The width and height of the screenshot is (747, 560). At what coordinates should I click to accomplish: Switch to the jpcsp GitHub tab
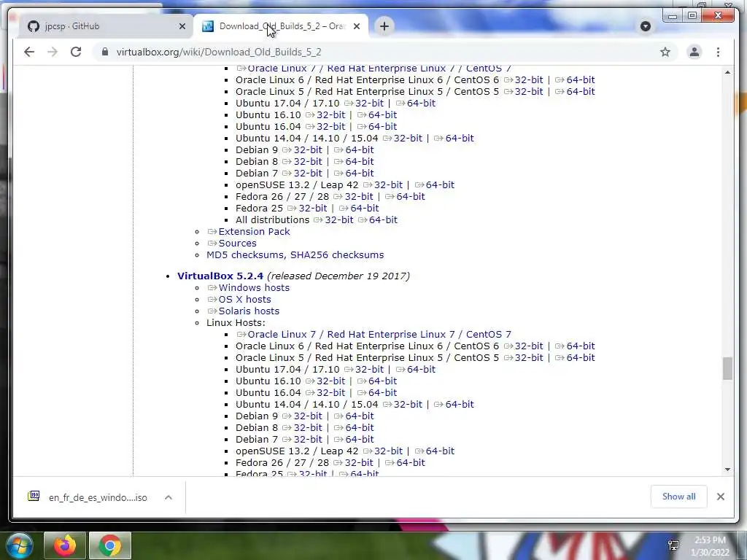click(106, 26)
